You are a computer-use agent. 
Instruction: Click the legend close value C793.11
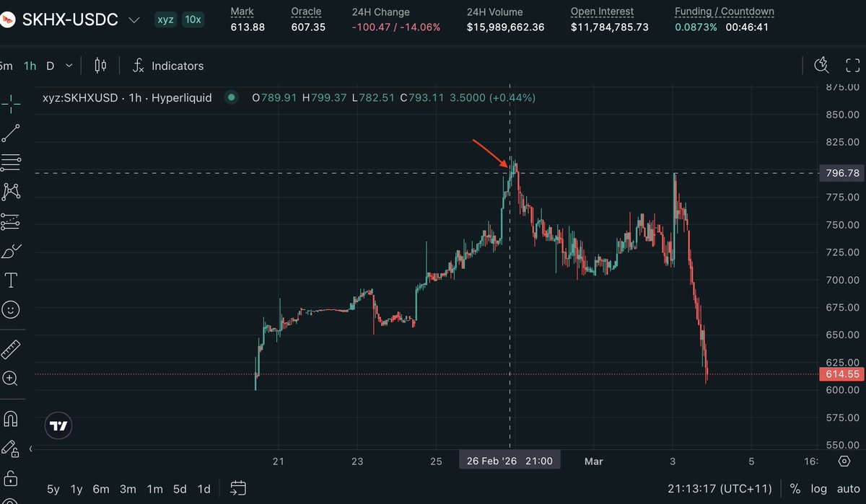coord(423,97)
